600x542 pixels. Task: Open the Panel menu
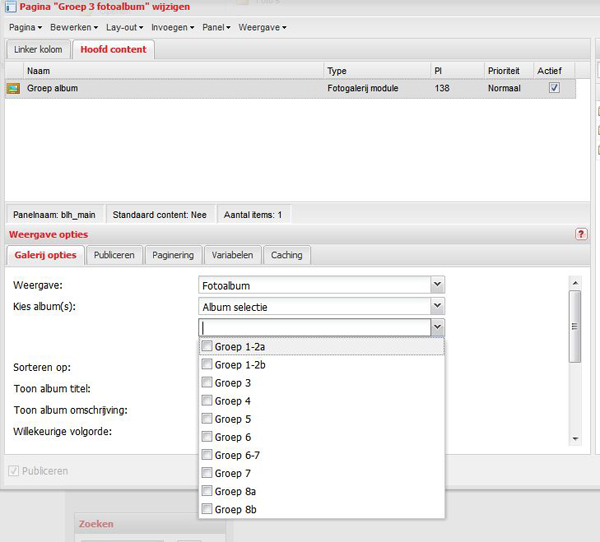tap(216, 28)
